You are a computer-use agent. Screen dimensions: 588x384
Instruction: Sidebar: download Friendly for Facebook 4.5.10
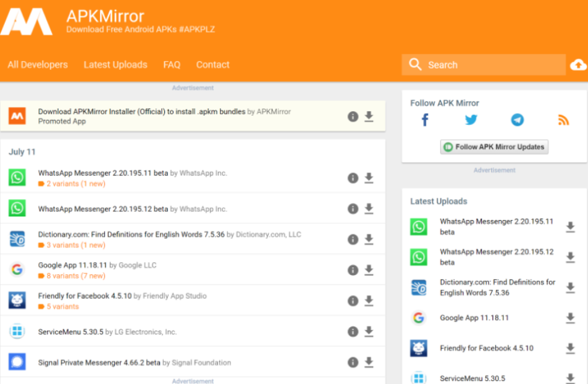(x=570, y=348)
